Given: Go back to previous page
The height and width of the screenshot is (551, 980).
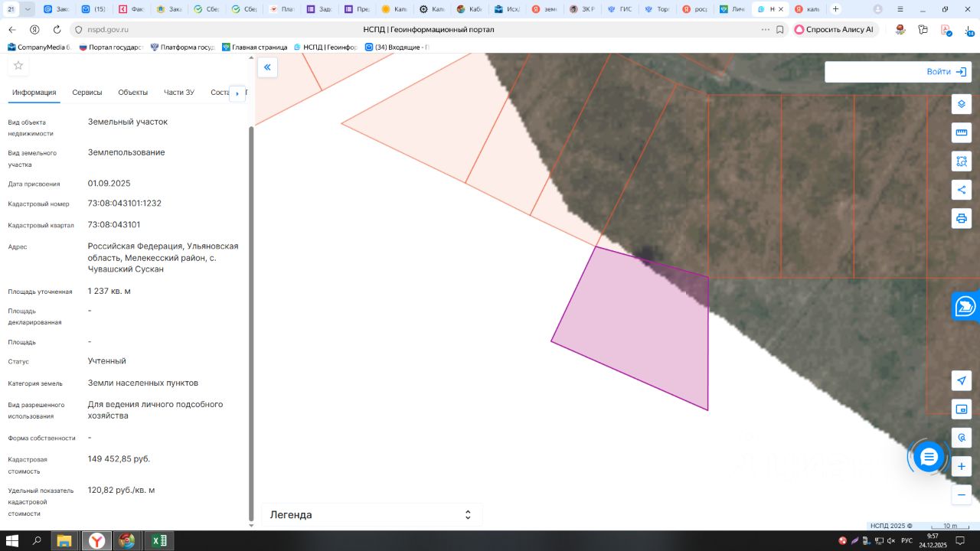Looking at the screenshot, I should (x=12, y=29).
